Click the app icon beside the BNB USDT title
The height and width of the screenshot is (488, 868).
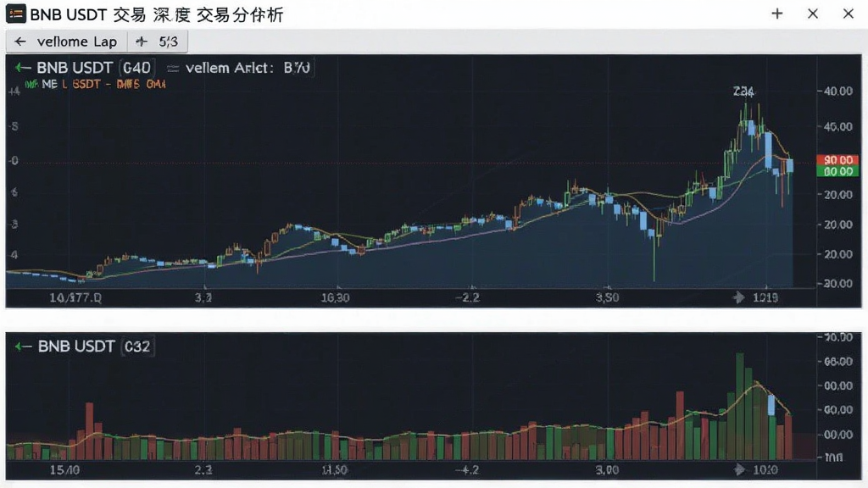(x=15, y=14)
